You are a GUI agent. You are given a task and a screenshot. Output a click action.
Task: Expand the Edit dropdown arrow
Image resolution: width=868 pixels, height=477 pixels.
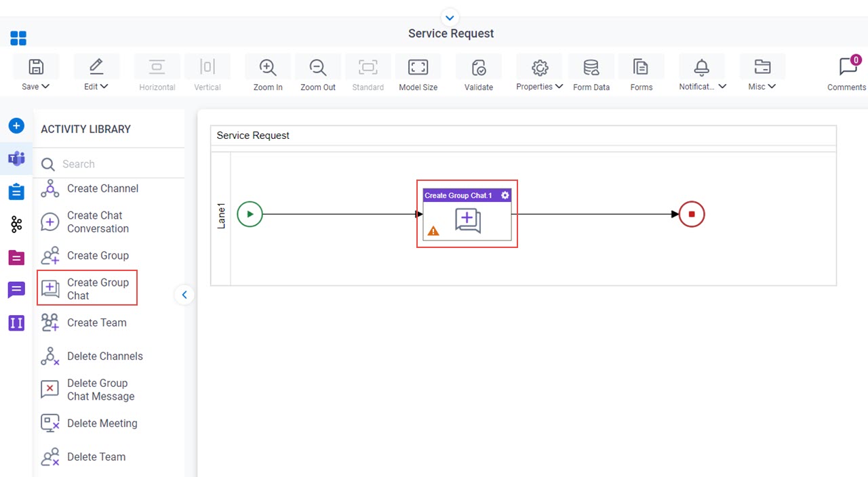tap(104, 87)
